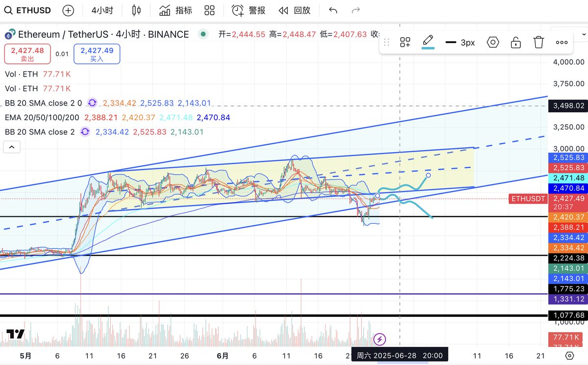Click the 4,000.00 price scale label
588x365 pixels.
[x=568, y=62]
